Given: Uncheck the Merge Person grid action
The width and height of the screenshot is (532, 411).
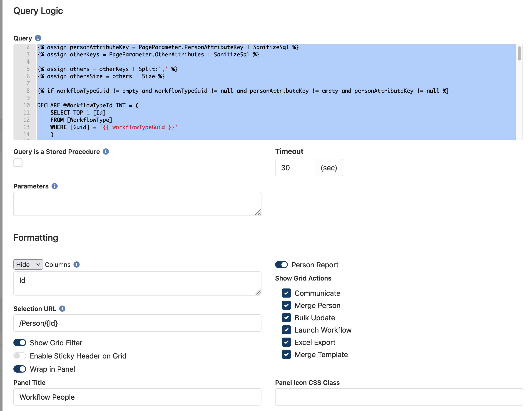Looking at the screenshot, I should [x=286, y=305].
